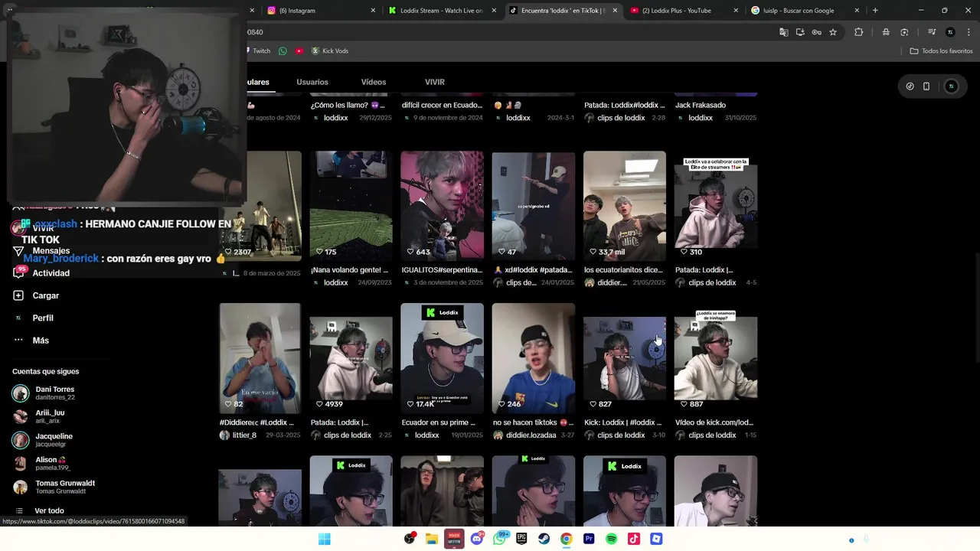Open the browser extensions puzzle icon
The height and width of the screenshot is (551, 980).
[x=858, y=32]
